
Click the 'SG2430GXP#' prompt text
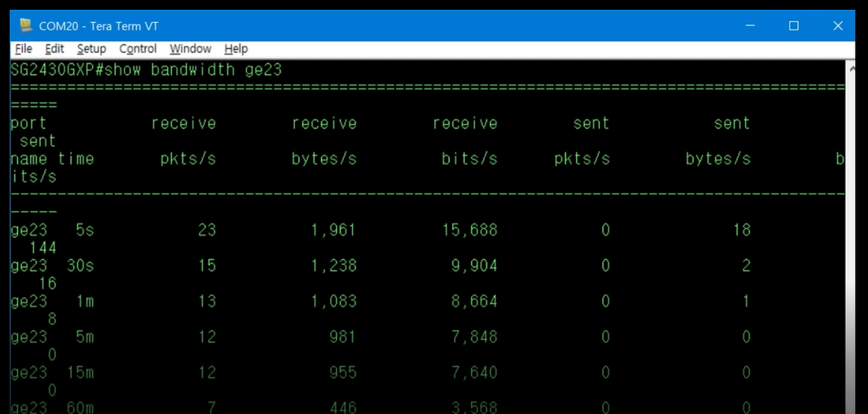point(57,70)
